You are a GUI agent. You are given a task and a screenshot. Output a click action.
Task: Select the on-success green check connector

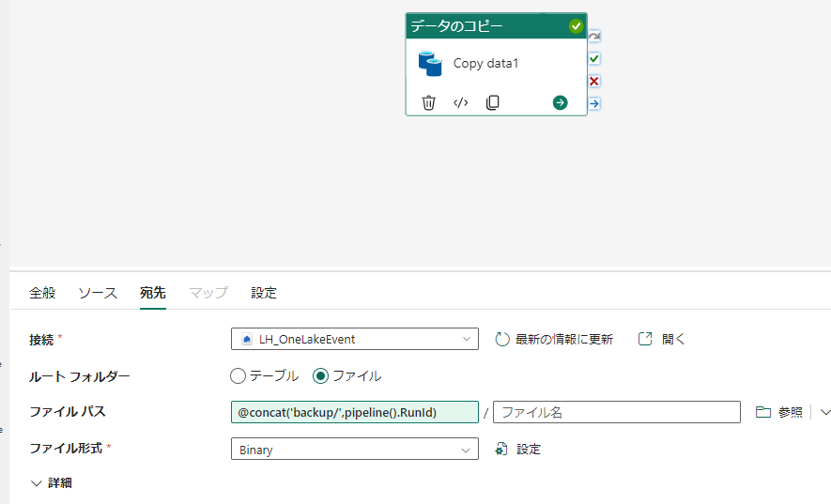[594, 58]
